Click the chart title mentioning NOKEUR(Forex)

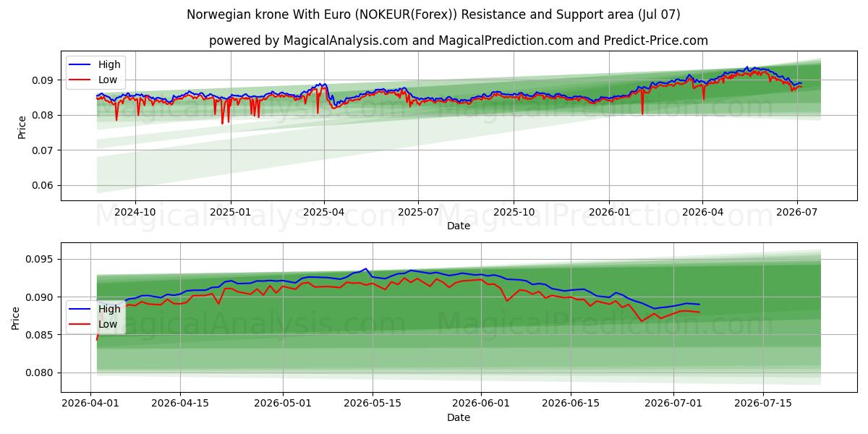[433, 14]
